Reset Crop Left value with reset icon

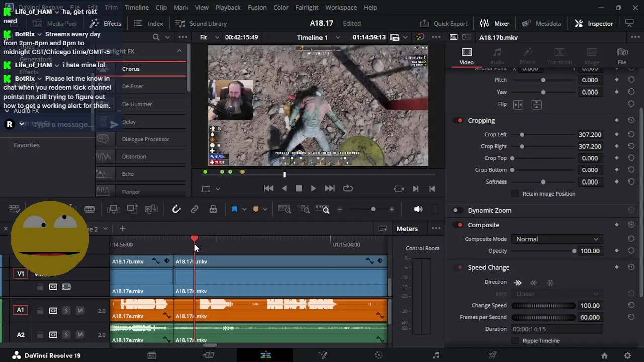click(631, 135)
